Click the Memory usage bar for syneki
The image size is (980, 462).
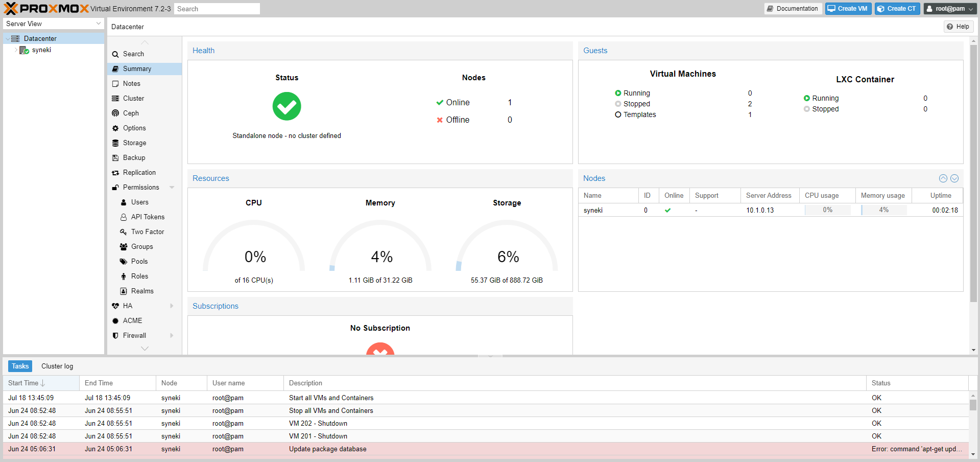[x=884, y=210]
